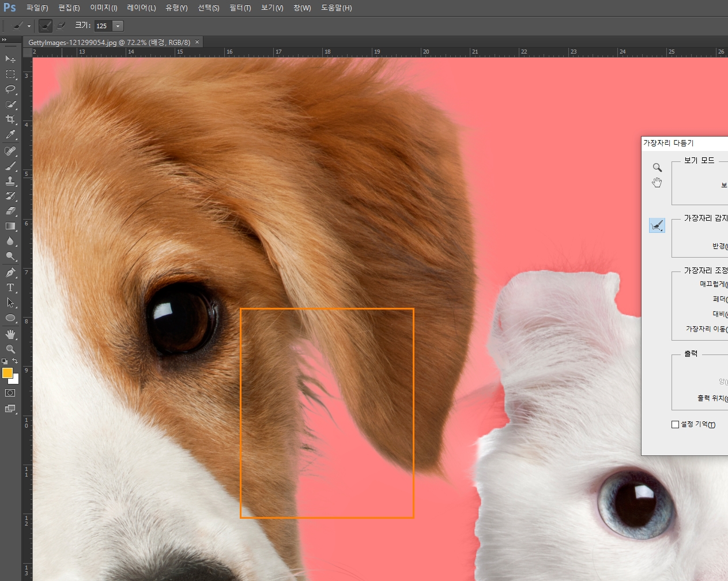Select the Zoom tool in toolbox

pos(10,349)
